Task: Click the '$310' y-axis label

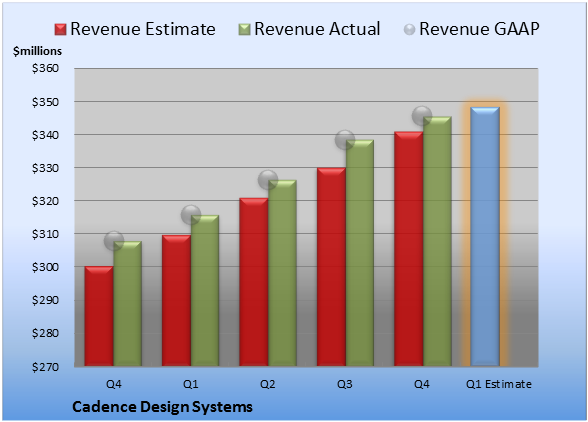Action: pyautogui.click(x=45, y=234)
